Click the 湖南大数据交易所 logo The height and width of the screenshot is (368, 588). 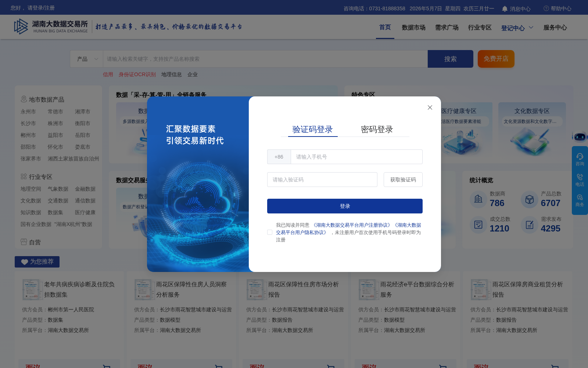pyautogui.click(x=51, y=27)
